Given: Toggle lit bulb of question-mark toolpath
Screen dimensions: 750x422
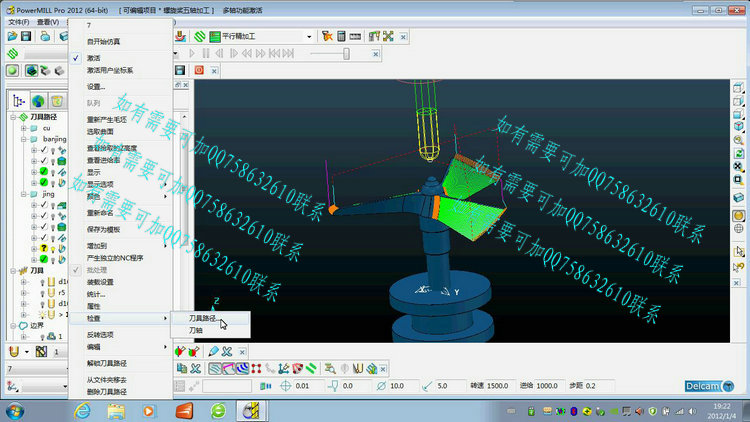Looking at the screenshot, I should coord(53,249).
